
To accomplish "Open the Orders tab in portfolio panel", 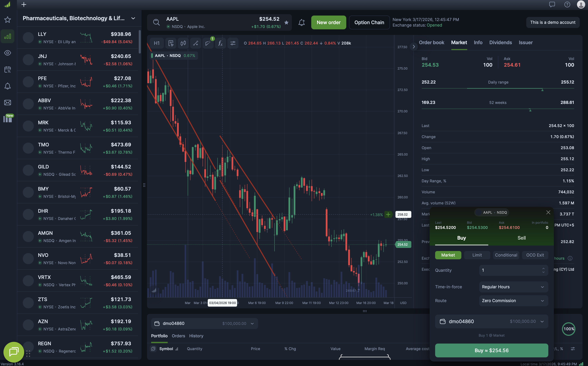I will 178,336.
